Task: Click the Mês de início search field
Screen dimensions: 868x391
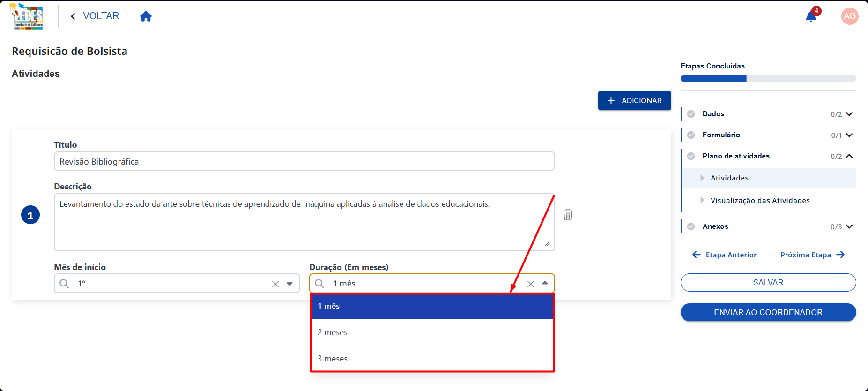Action: (x=177, y=283)
